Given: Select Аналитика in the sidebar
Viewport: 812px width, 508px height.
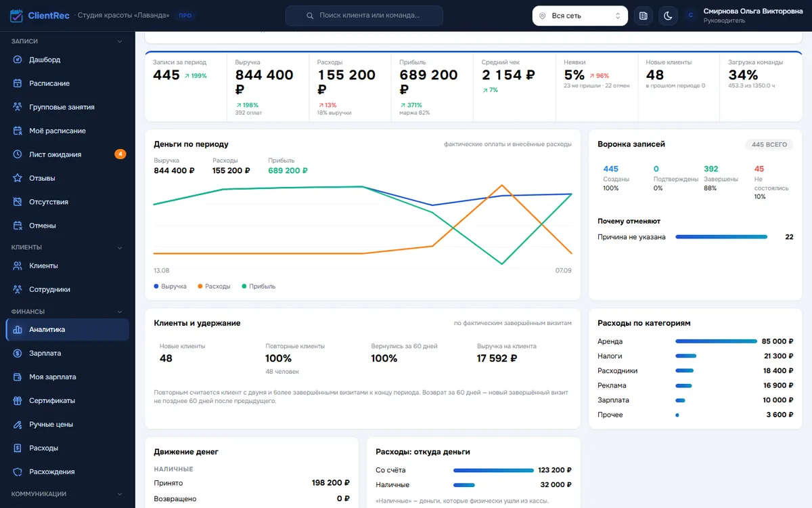Looking at the screenshot, I should (67, 330).
